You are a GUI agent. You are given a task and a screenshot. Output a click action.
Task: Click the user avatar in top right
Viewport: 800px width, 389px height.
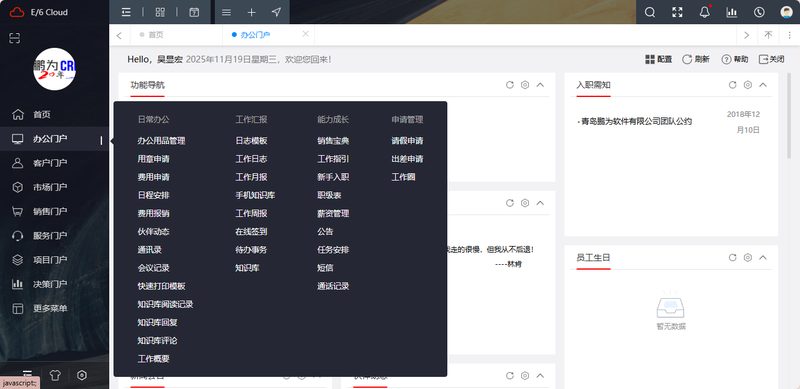click(x=786, y=12)
